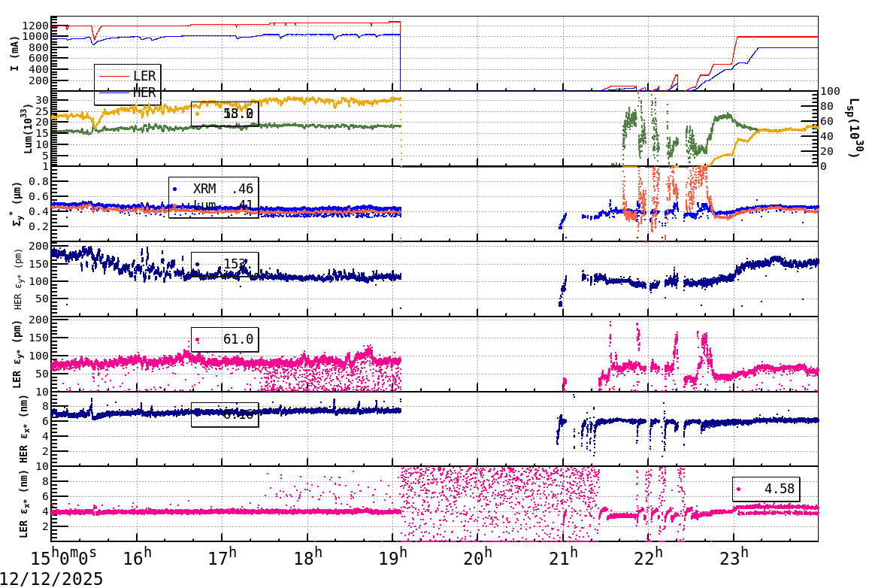Select the Lsp(10^30) right axis label
This screenshot has height=588, width=872.
point(852,128)
